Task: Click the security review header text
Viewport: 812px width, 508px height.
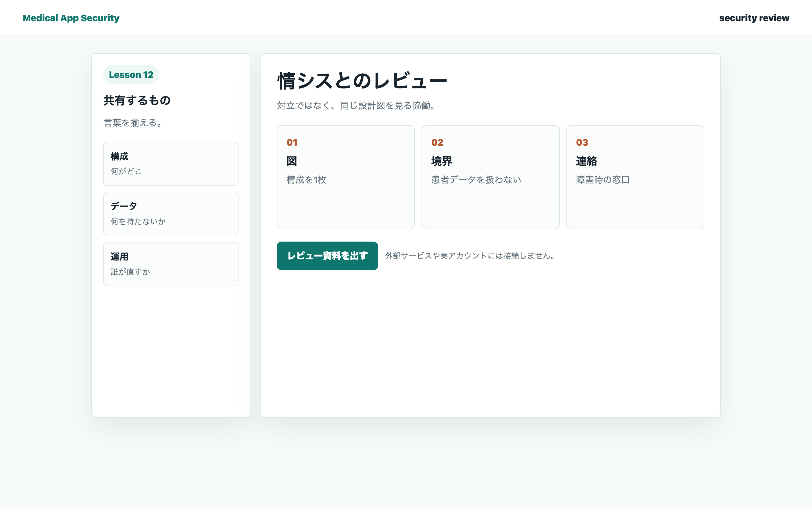Action: (754, 18)
